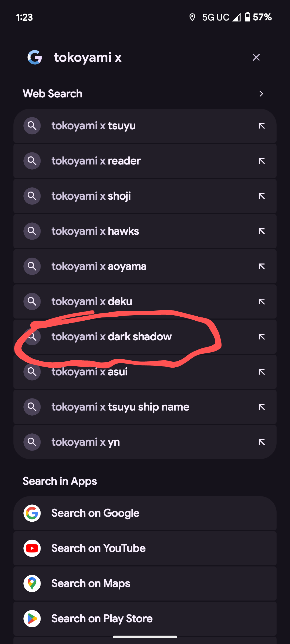Screen dimensions: 290x644
Task: Select the tokoyami x aoyama suggestion
Action: point(145,266)
